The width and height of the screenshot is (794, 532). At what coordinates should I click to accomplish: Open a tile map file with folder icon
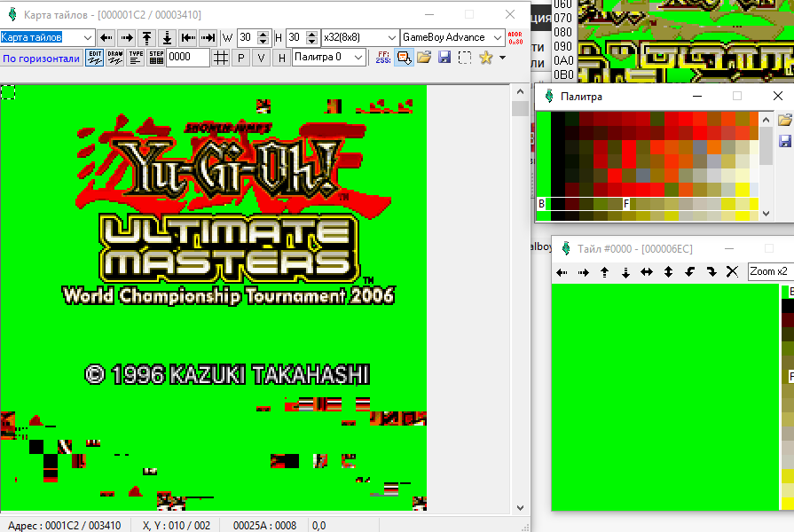point(424,58)
